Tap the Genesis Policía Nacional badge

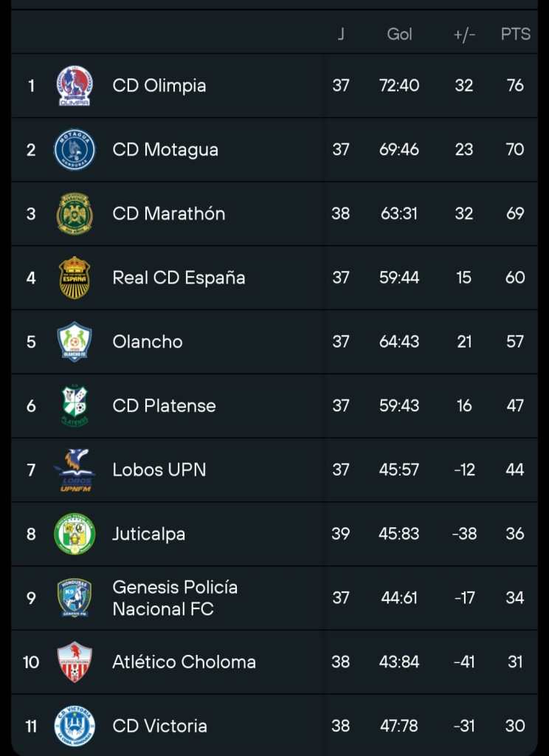coord(75,598)
